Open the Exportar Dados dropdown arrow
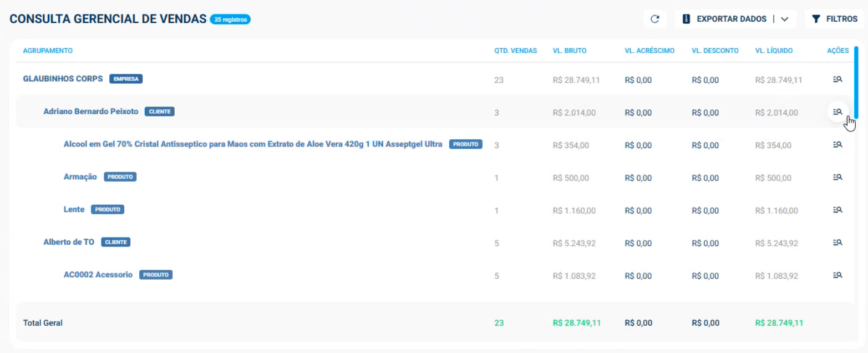868x353 pixels. 785,19
